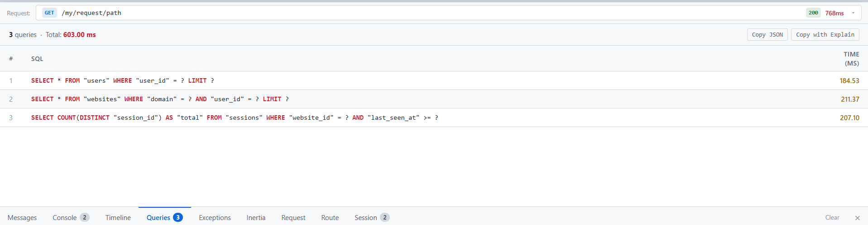
Task: Close the debug bar with the X icon
Action: click(x=857, y=218)
